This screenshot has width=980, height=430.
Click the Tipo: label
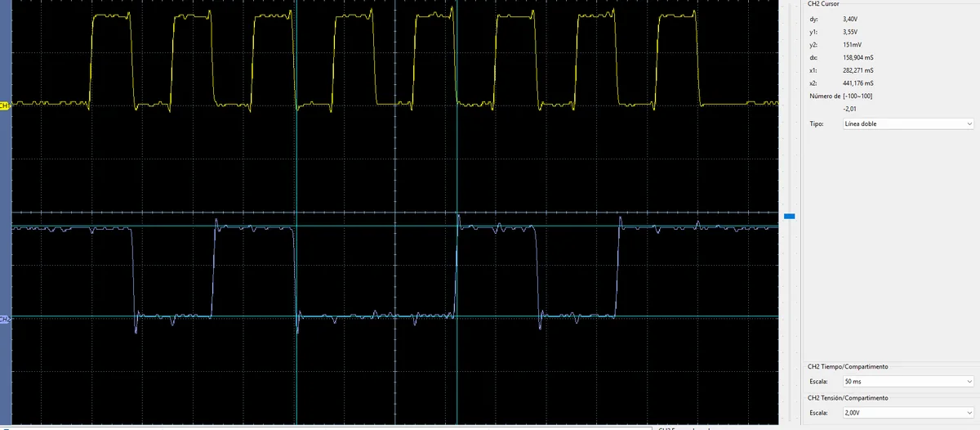coord(815,123)
